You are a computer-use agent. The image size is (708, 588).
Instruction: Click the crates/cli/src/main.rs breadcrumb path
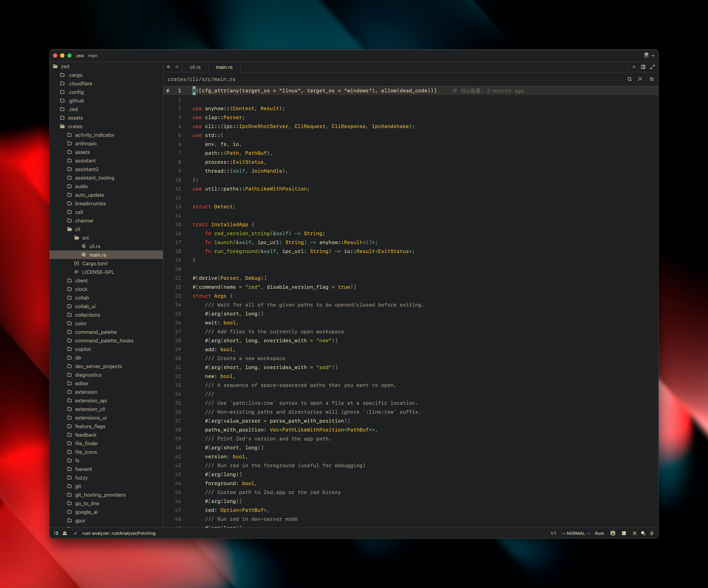pyautogui.click(x=201, y=79)
